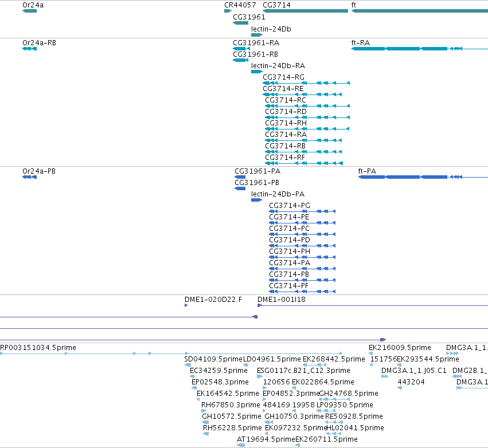The image size is (488, 448).
Task: Select lectin-24Db-RA transcript
Action: click(278, 66)
